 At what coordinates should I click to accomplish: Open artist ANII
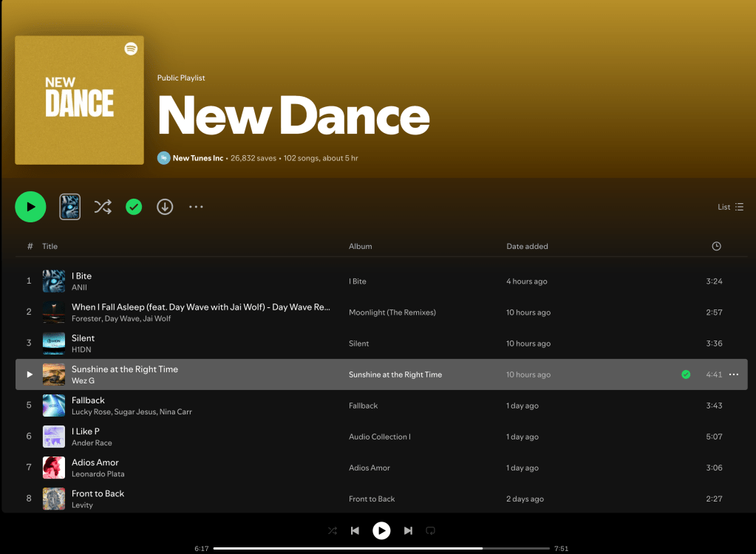[x=79, y=287]
